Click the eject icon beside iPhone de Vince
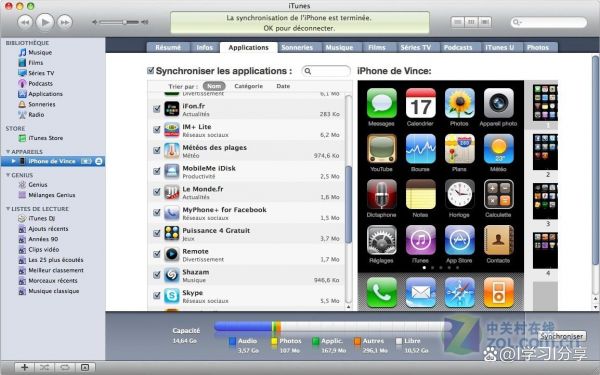This screenshot has width=600, height=375. point(99,161)
